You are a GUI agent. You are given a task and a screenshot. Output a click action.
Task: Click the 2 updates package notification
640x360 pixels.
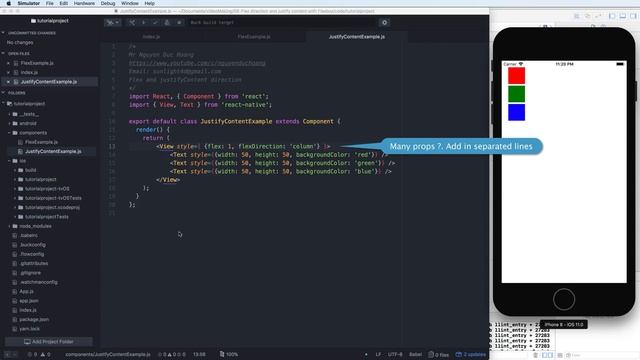click(x=471, y=354)
